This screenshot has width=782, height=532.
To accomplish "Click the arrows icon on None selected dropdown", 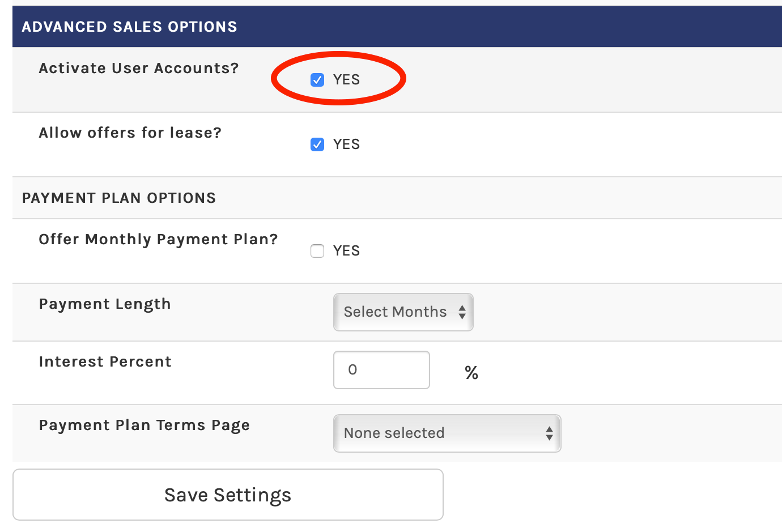I will pos(549,433).
